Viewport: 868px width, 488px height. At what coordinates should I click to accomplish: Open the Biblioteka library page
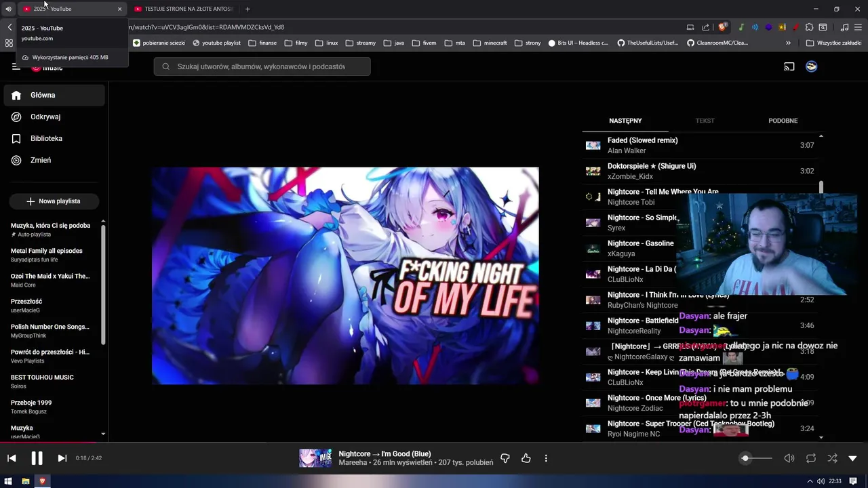coord(54,139)
